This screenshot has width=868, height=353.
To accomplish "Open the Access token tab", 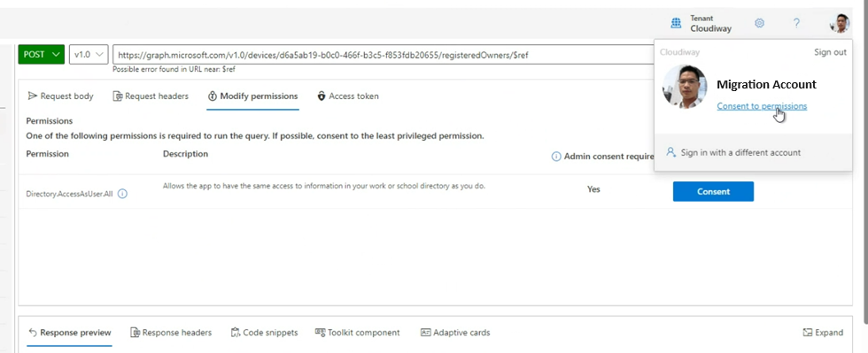I will pos(348,96).
